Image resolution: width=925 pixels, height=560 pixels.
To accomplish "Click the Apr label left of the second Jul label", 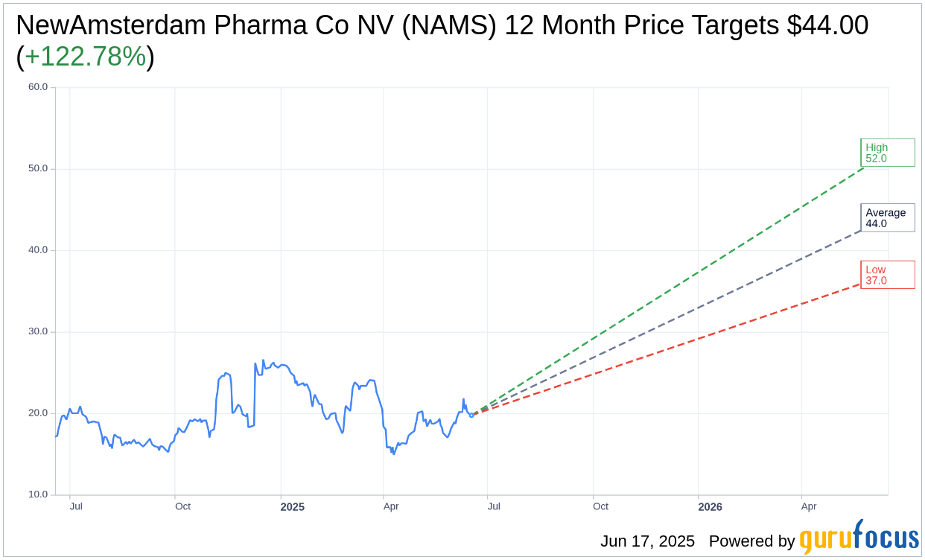I will pyautogui.click(x=391, y=506).
